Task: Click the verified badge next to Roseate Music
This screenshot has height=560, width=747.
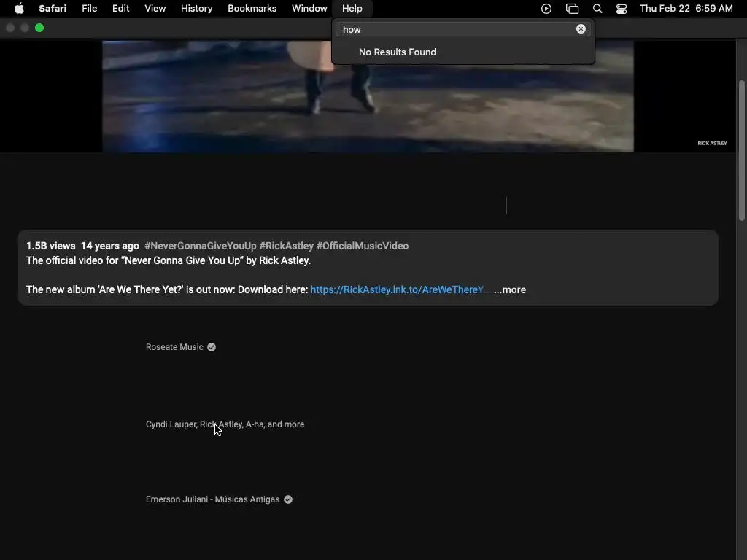Action: (212, 347)
